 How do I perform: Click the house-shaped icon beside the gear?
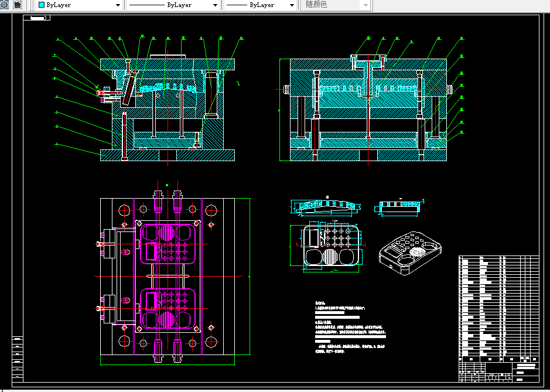[x=17, y=5]
